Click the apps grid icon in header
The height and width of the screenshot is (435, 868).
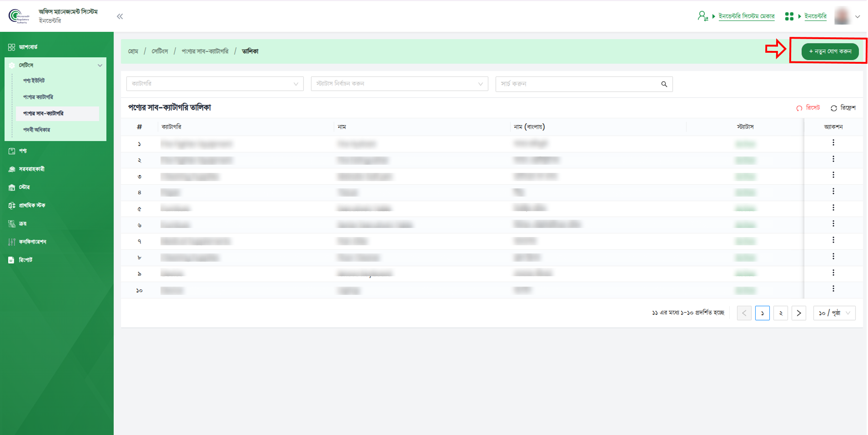[789, 16]
